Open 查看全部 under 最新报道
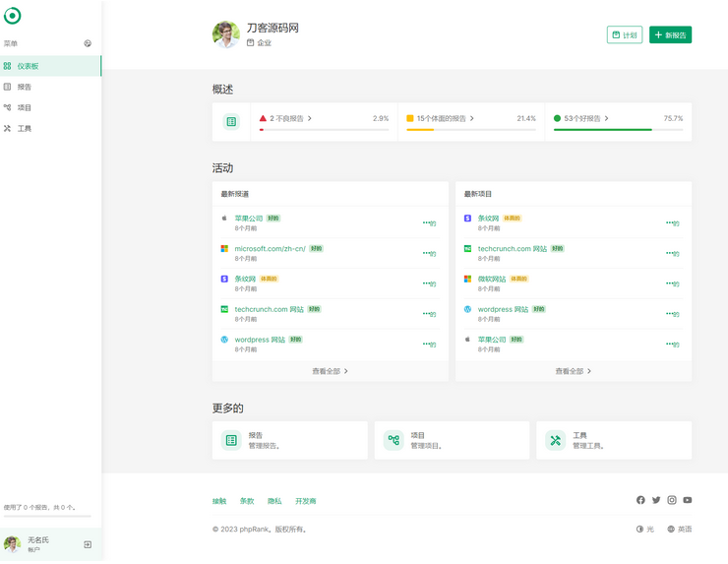This screenshot has width=728, height=564. tap(330, 371)
